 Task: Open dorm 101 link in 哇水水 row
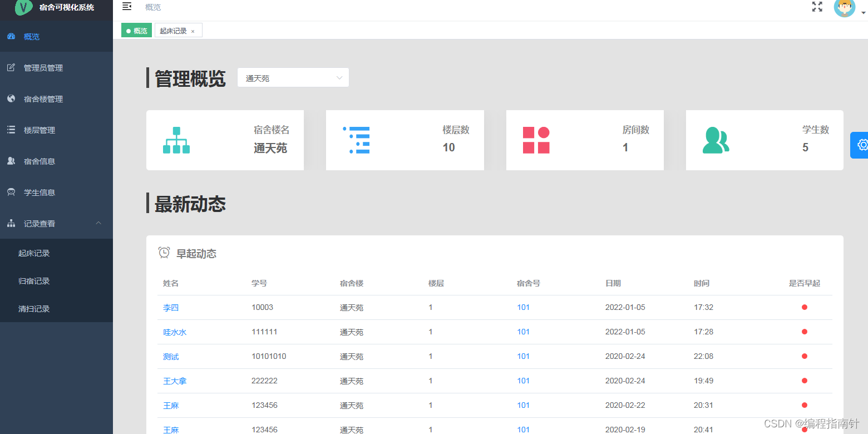(523, 332)
